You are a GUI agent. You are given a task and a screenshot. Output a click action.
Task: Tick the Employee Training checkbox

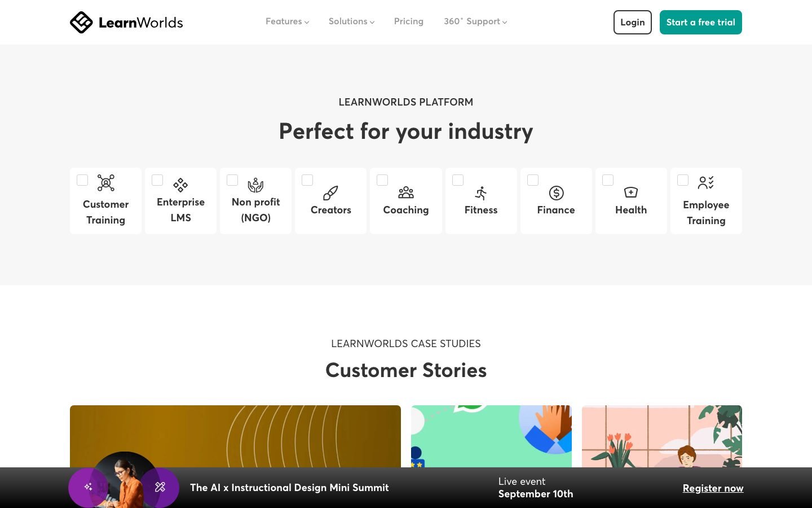click(x=683, y=180)
